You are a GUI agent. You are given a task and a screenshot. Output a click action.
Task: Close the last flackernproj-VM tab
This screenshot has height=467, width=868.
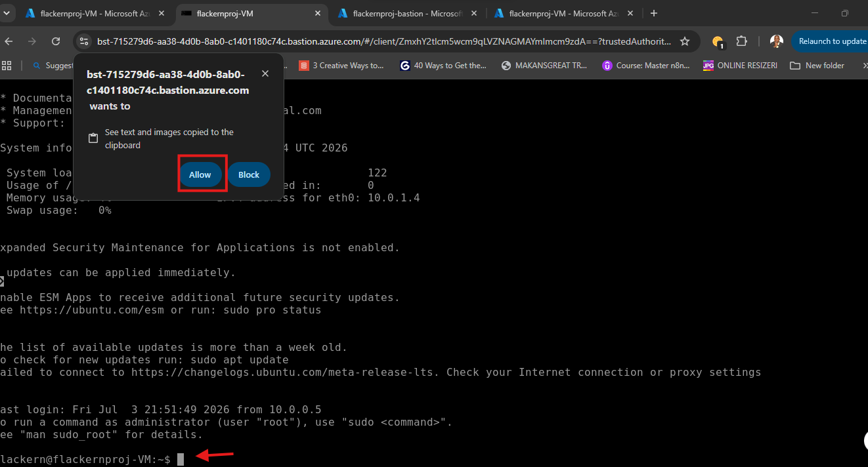[630, 13]
